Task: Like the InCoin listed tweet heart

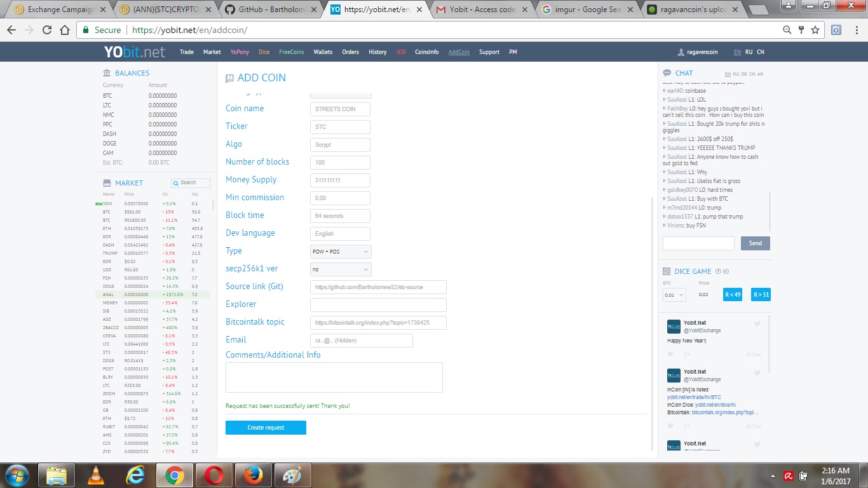Action: tap(670, 426)
